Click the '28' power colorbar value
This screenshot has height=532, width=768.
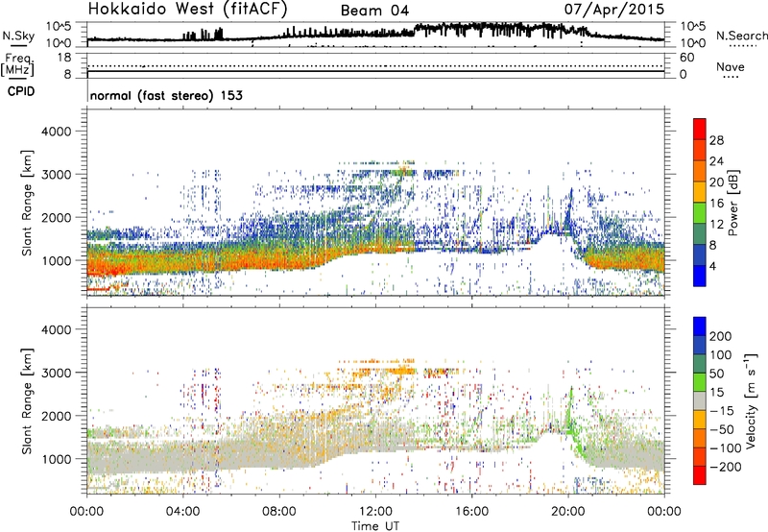[716, 140]
